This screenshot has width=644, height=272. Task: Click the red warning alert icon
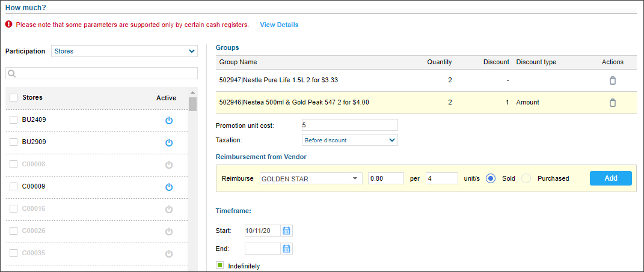pyautogui.click(x=8, y=25)
